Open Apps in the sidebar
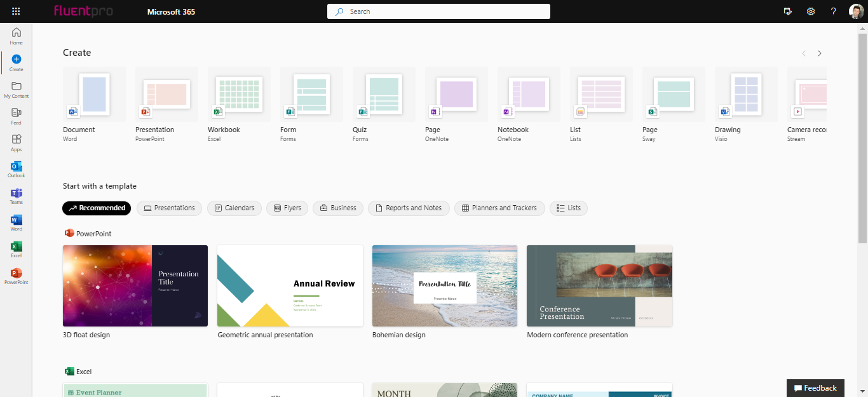This screenshot has height=397, width=868. pyautogui.click(x=17, y=143)
